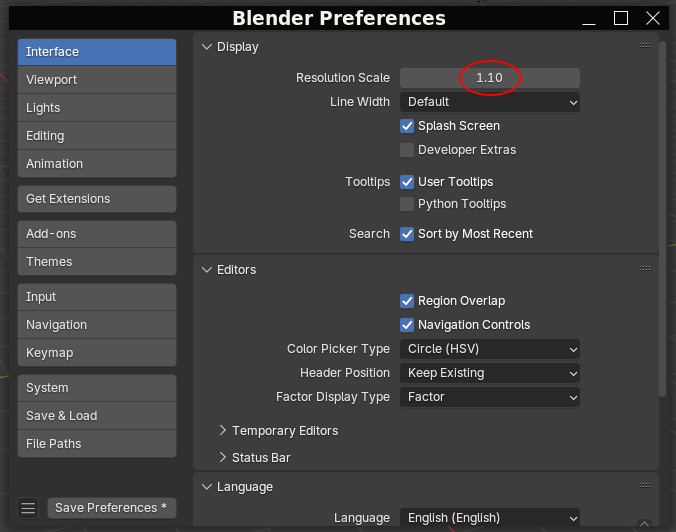This screenshot has width=676, height=532.
Task: Open the Themes section
Action: (97, 262)
